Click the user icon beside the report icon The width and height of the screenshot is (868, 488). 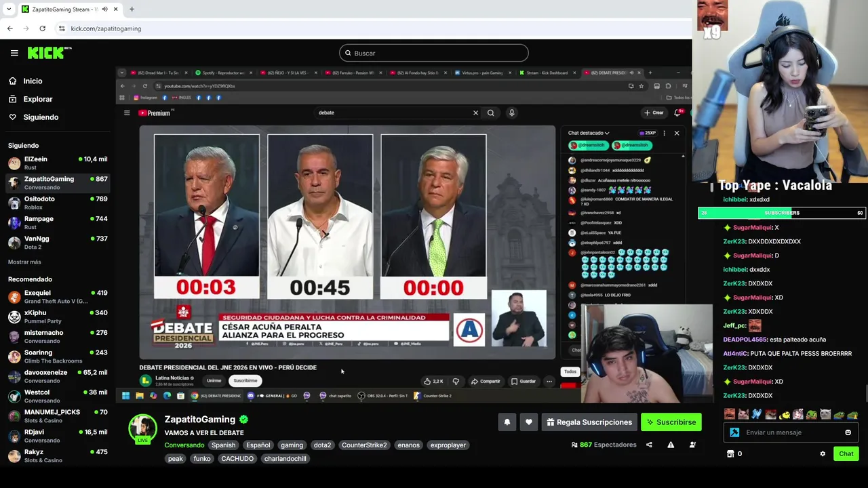tap(692, 445)
